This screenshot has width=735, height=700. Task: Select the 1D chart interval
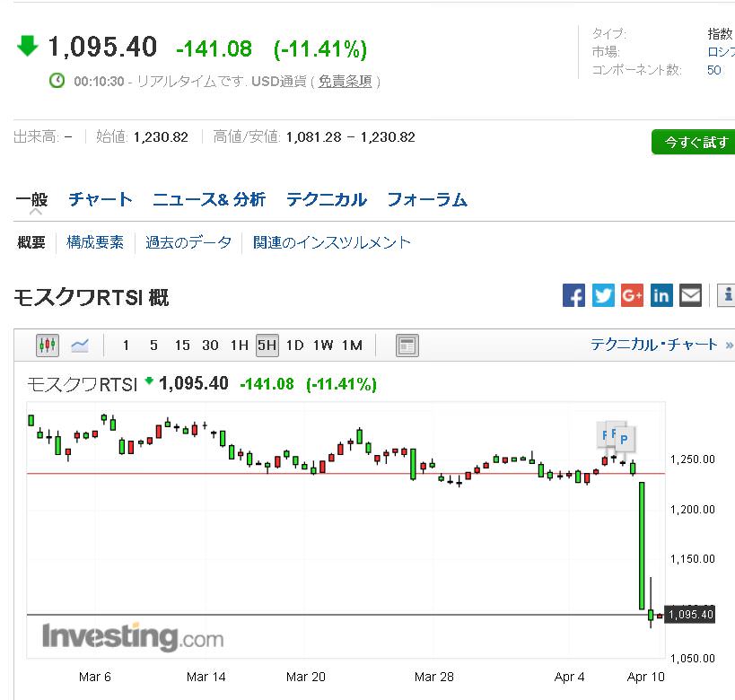pos(294,345)
